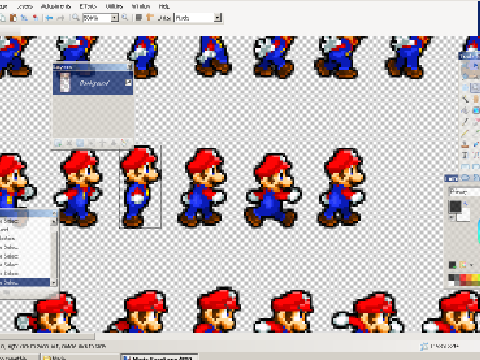Select the Color Picker tool

tap(476, 133)
